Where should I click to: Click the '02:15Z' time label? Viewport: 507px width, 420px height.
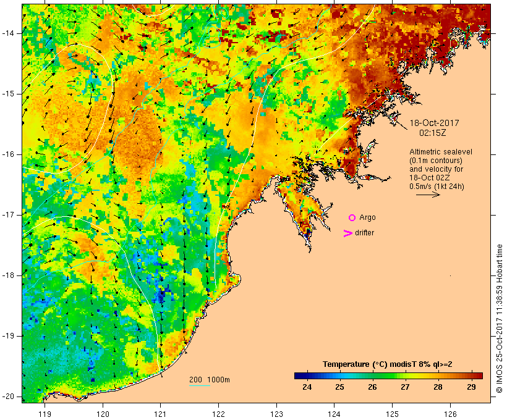(432, 133)
